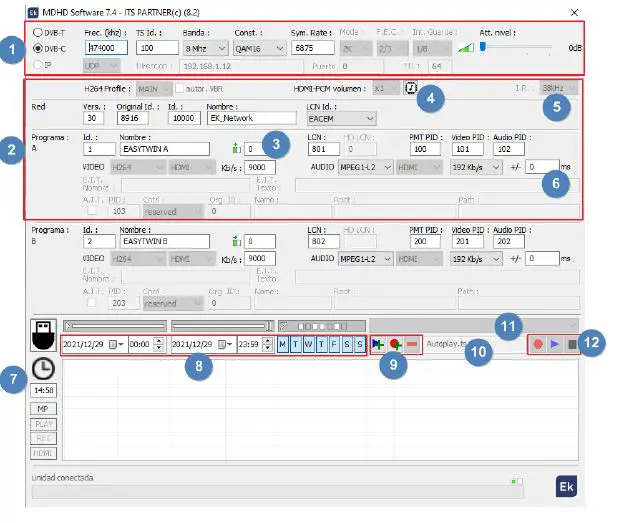Open the UDP protocol dropdown
Viewport: 619px width, 523px height.
click(101, 66)
